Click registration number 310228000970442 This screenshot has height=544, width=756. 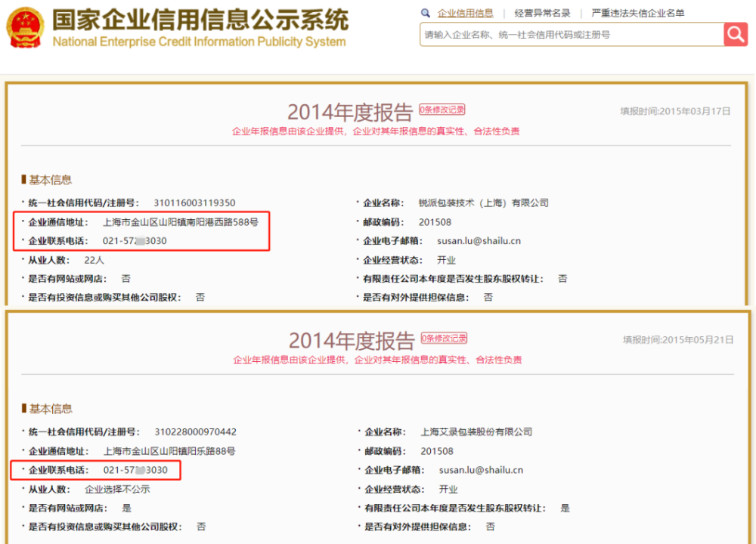195,431
